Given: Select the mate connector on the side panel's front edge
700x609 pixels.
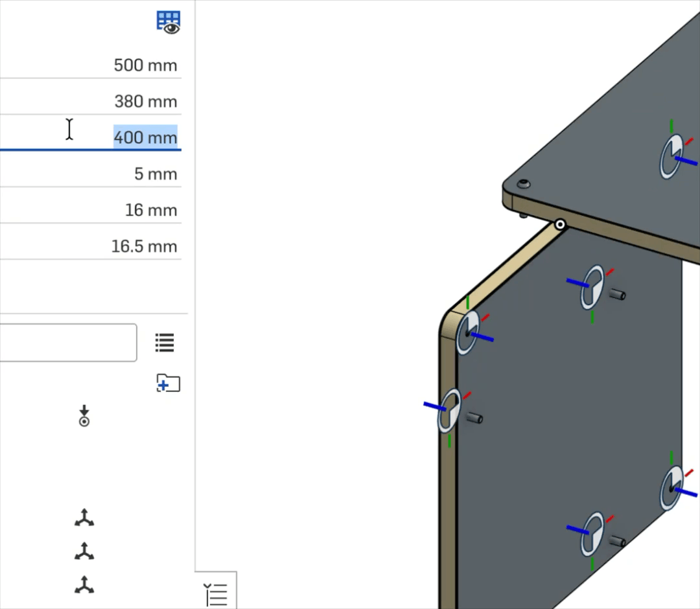Looking at the screenshot, I should click(x=449, y=411).
